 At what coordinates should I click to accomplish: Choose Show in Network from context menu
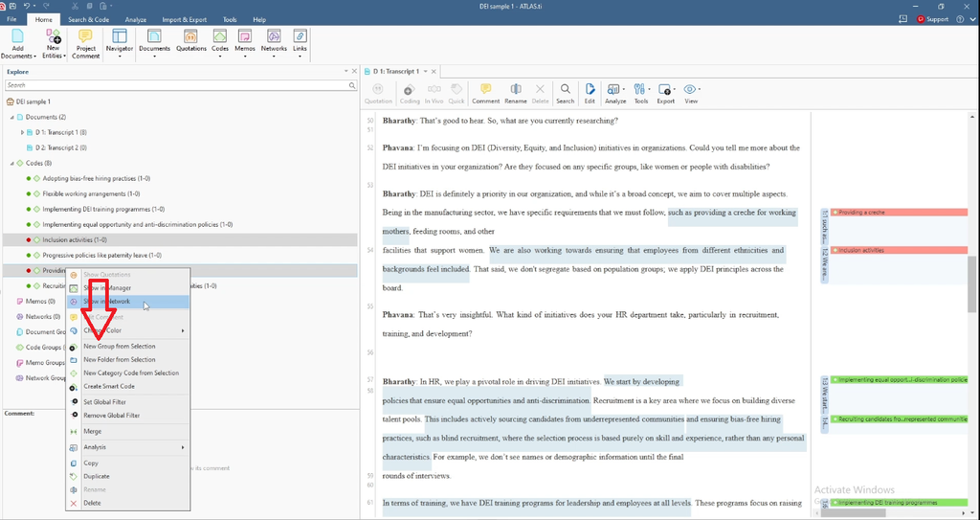click(x=128, y=302)
